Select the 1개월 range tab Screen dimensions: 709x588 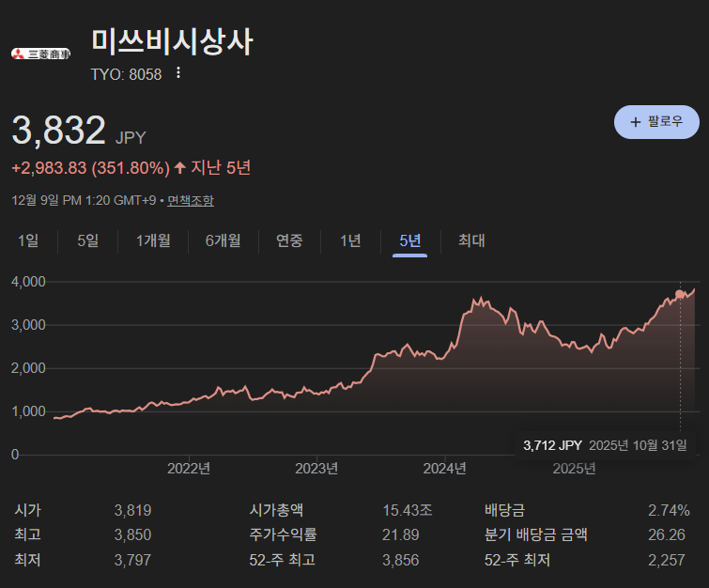click(x=153, y=240)
